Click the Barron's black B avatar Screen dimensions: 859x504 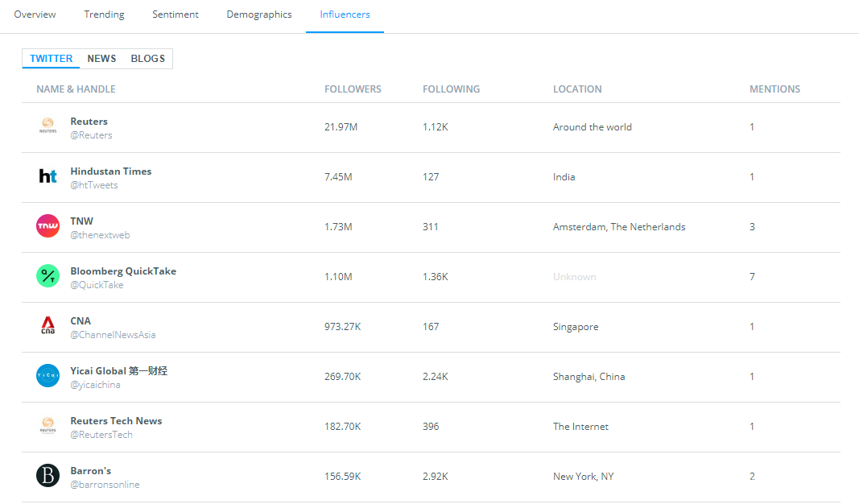(x=47, y=476)
